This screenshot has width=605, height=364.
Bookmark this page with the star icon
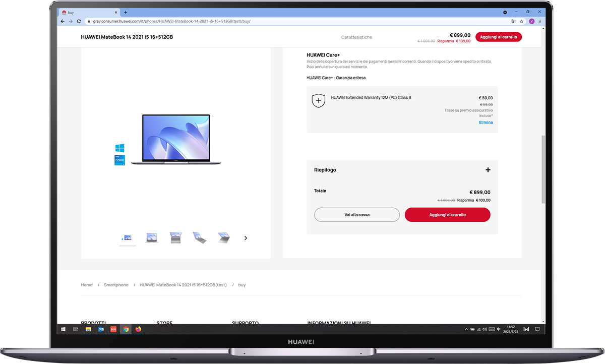click(522, 21)
